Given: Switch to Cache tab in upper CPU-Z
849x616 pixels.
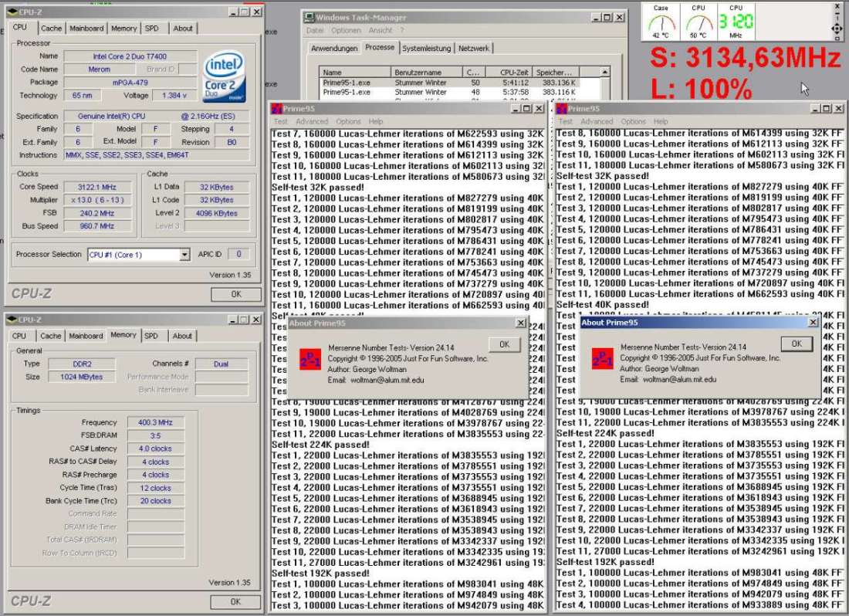Looking at the screenshot, I should coord(52,28).
